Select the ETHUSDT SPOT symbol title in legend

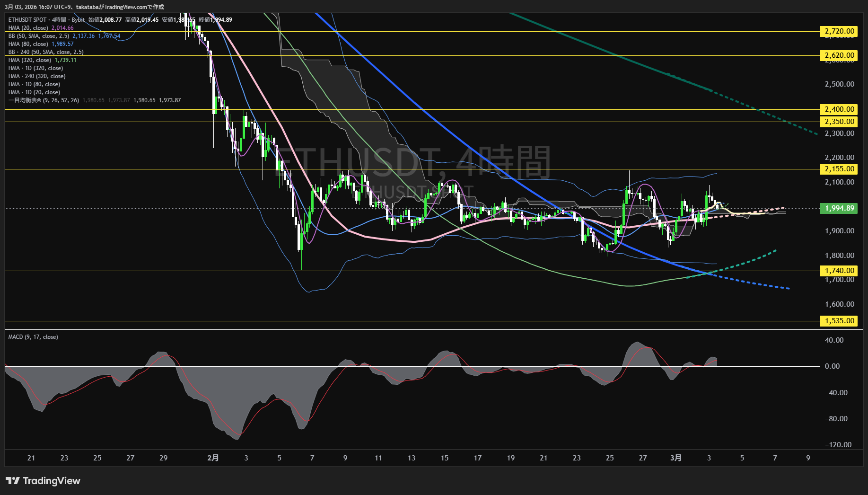27,20
